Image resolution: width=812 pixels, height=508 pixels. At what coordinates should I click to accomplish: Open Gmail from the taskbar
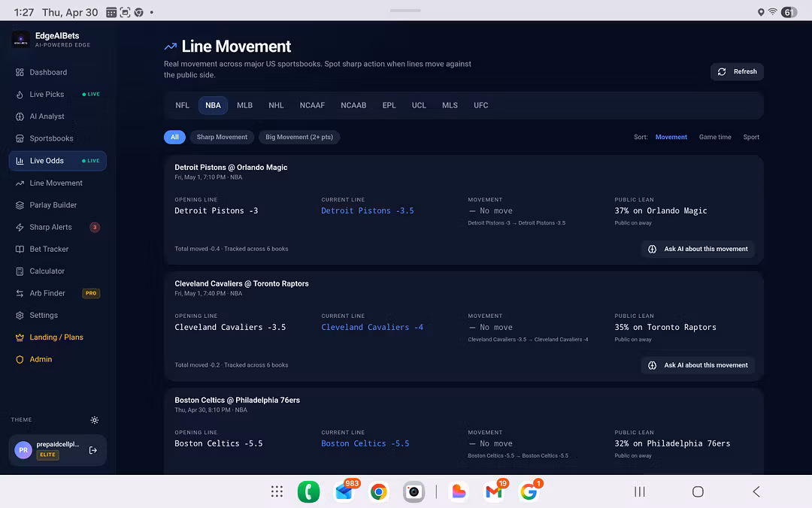493,491
